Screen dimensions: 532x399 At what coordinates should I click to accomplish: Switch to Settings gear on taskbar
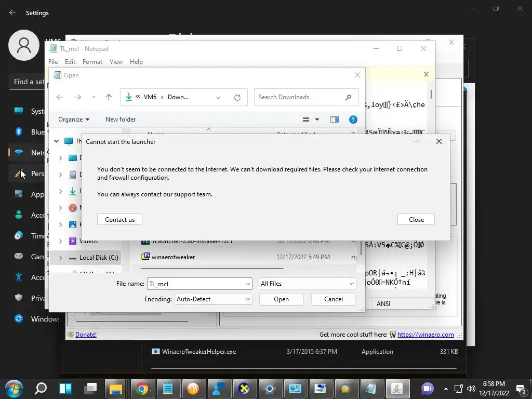[x=270, y=389]
